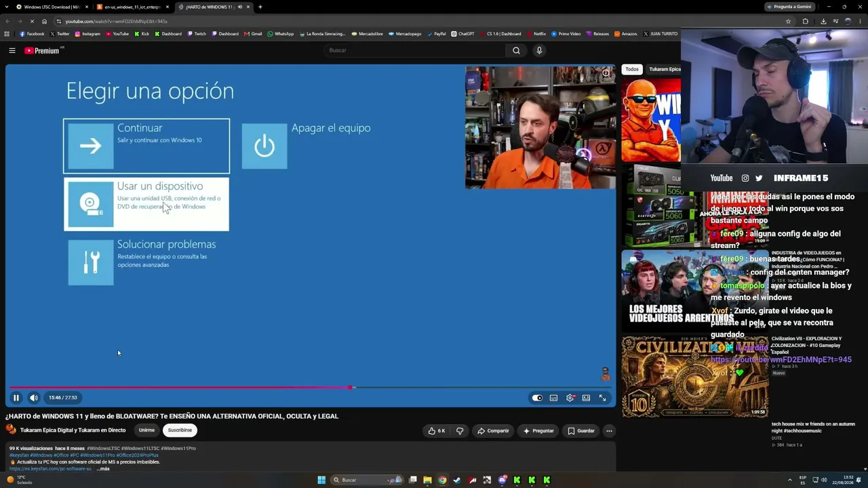Open the Gmail bookmark
Image resolution: width=868 pixels, height=488 pixels.
pyautogui.click(x=254, y=34)
